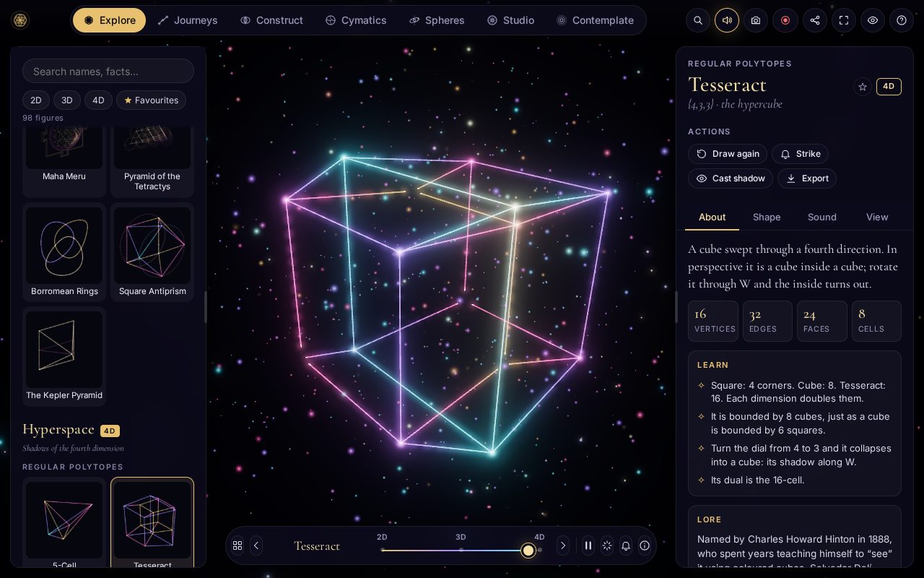The height and width of the screenshot is (578, 924).
Task: Click the app logo icon
Action: point(20,20)
